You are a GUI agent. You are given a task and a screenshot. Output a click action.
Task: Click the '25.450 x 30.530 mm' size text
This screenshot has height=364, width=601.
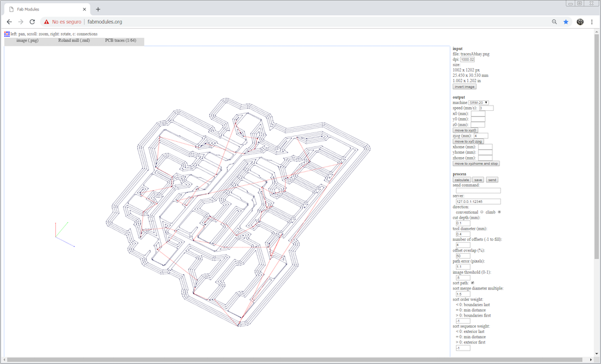(x=470, y=76)
